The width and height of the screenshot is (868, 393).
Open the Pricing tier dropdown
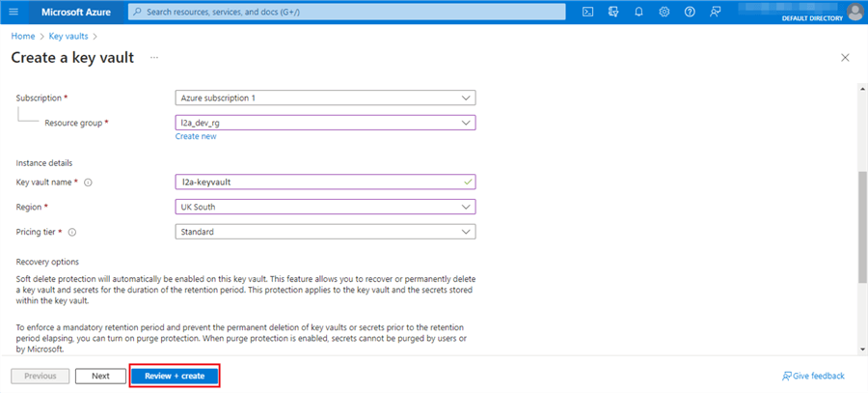coord(325,232)
